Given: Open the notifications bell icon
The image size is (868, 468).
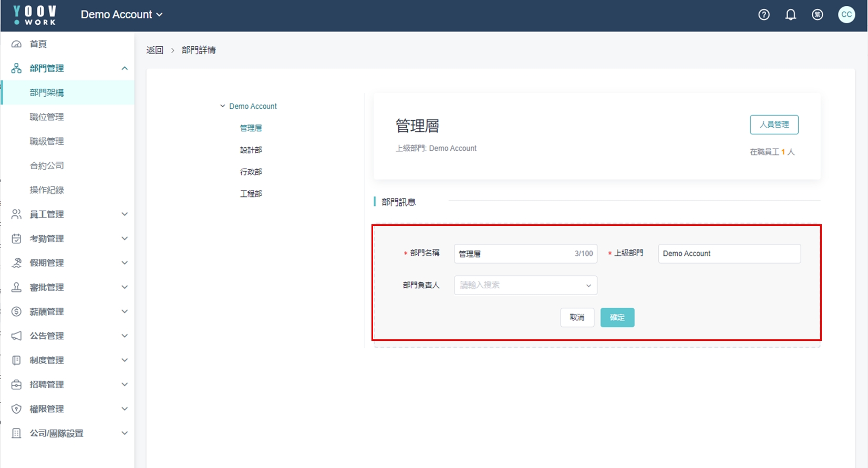Looking at the screenshot, I should pos(790,15).
